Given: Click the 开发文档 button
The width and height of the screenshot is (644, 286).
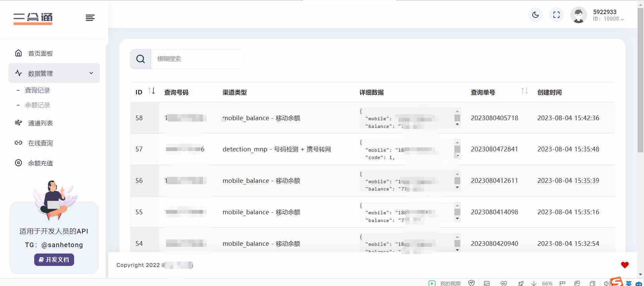Looking at the screenshot, I should pyautogui.click(x=54, y=260).
